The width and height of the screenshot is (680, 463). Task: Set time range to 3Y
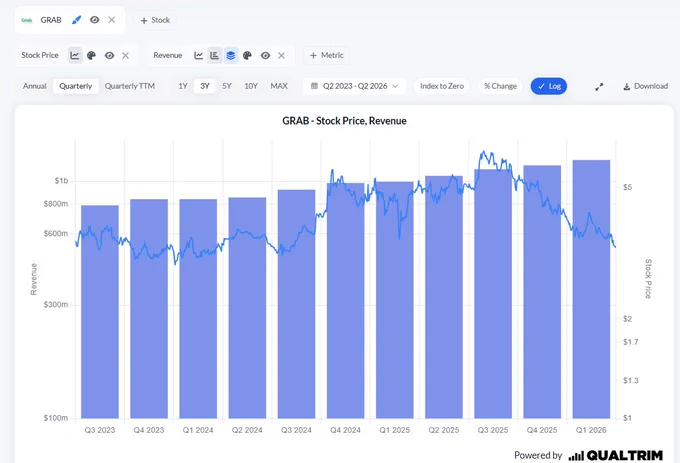click(205, 86)
